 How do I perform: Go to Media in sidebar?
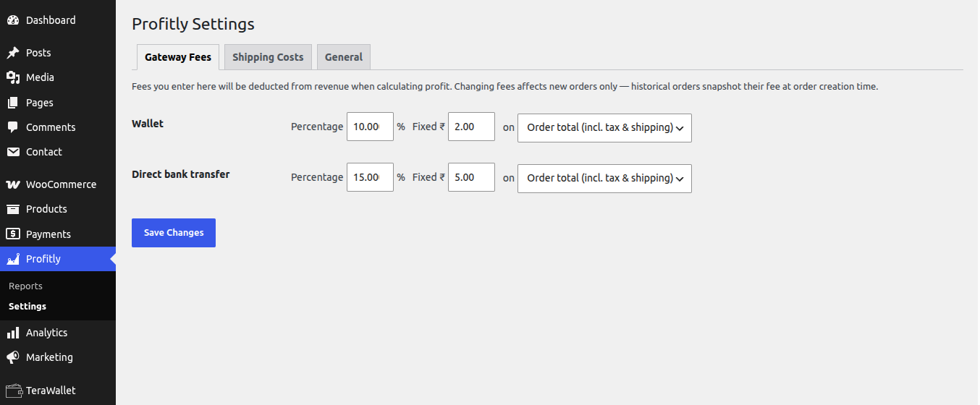pos(58,77)
